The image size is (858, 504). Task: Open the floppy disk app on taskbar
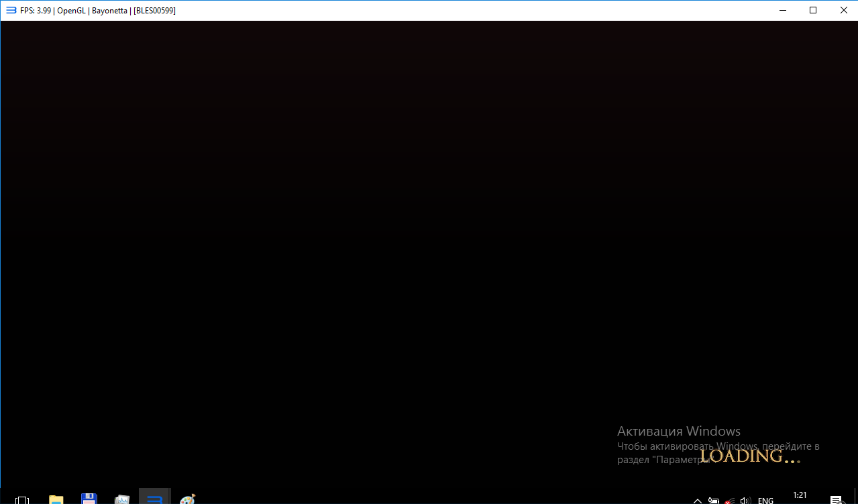(x=89, y=499)
